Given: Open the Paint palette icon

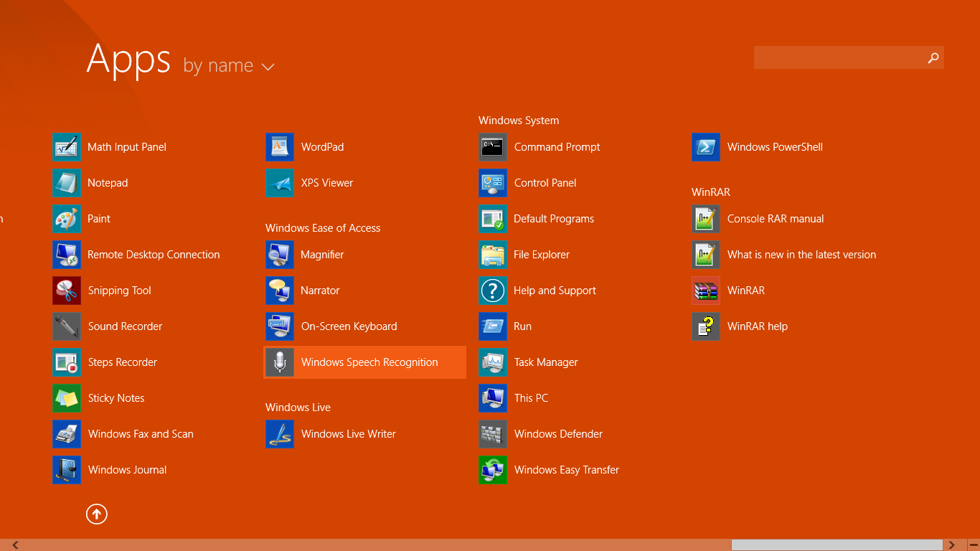Looking at the screenshot, I should coord(67,219).
